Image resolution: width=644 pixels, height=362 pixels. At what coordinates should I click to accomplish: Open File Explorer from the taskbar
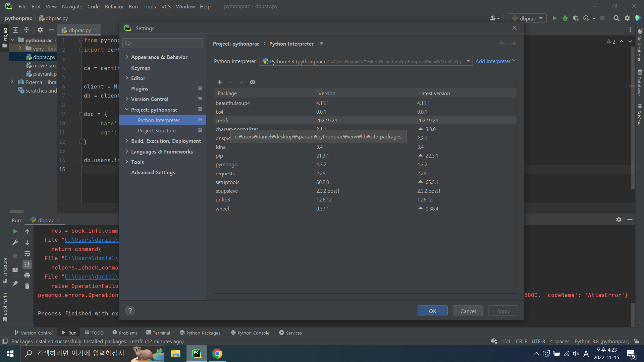175,354
